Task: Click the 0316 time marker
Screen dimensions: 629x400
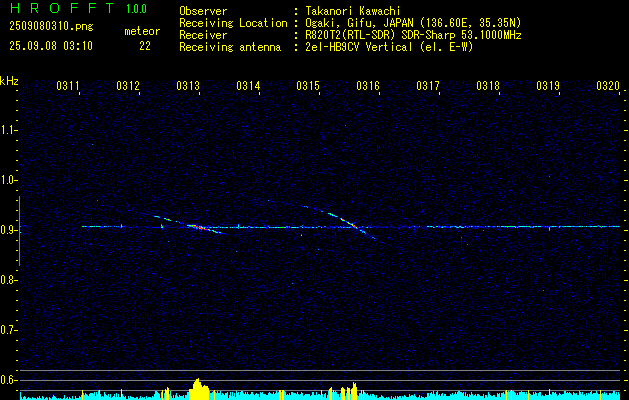Action: (x=368, y=85)
